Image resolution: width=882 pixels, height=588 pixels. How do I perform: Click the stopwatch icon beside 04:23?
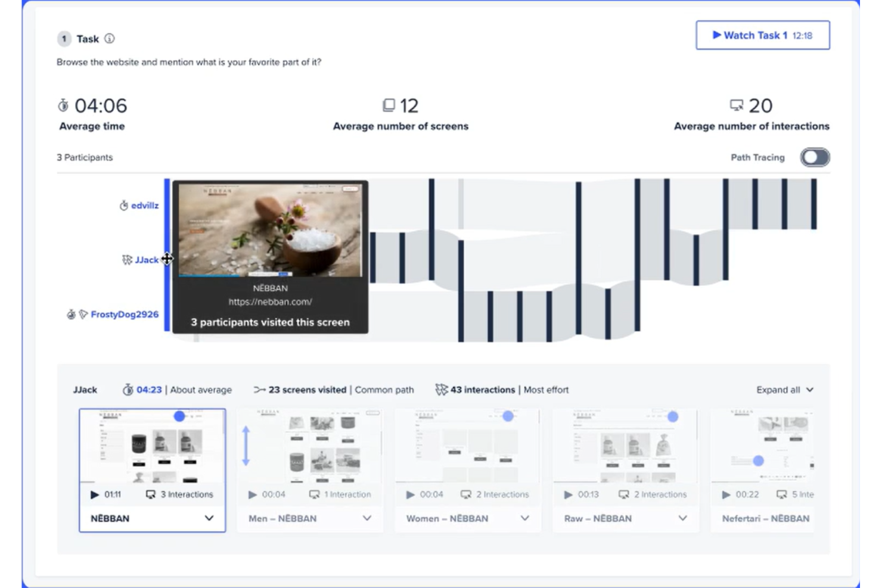coord(128,390)
